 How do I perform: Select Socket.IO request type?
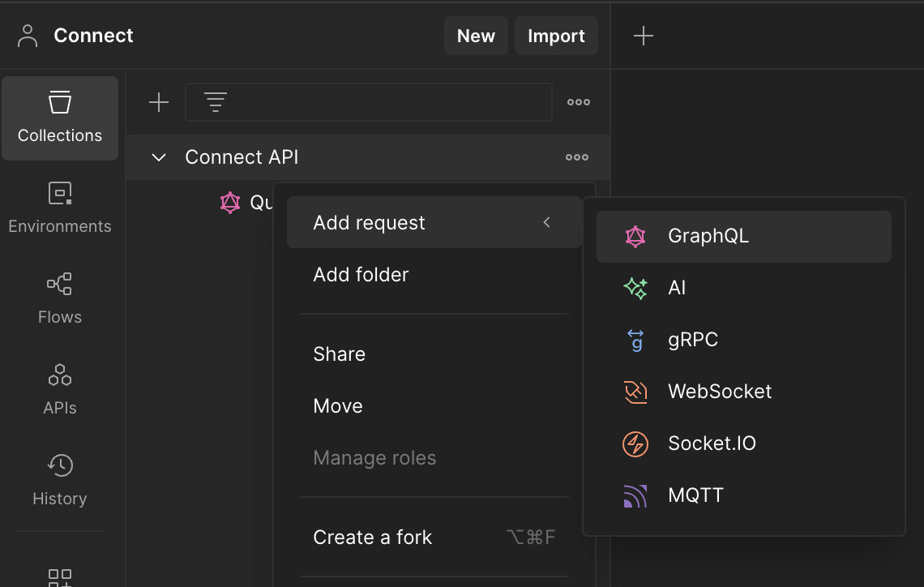744,443
